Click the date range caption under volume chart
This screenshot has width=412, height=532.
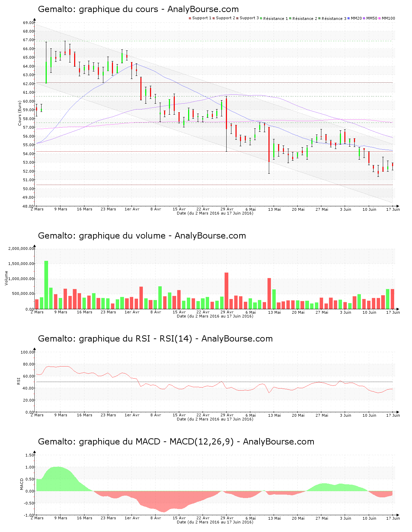tap(215, 316)
